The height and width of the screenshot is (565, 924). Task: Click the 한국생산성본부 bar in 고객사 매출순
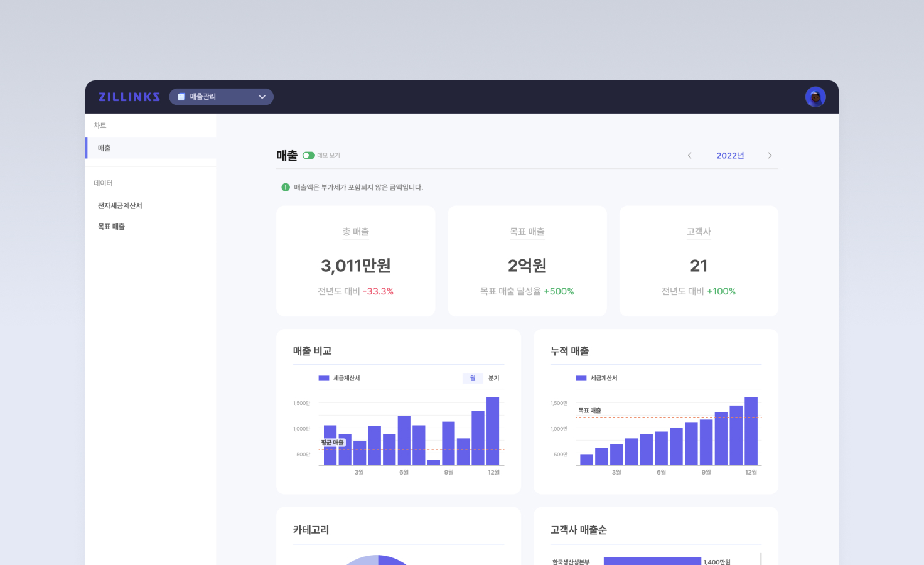[652, 561]
